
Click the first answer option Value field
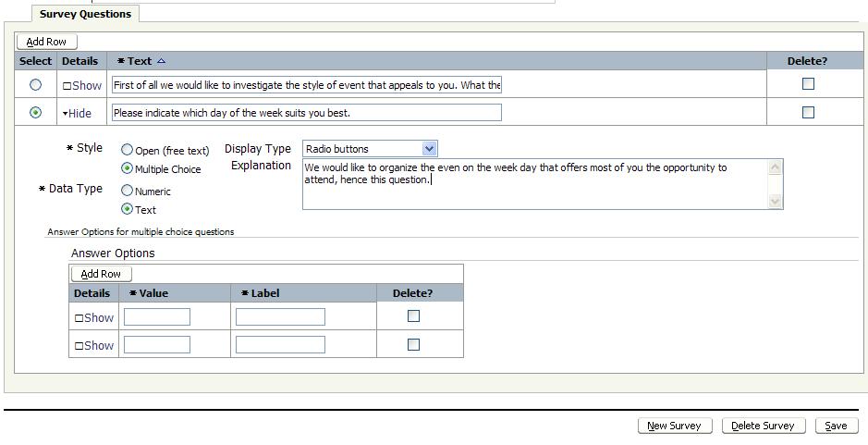(x=157, y=317)
